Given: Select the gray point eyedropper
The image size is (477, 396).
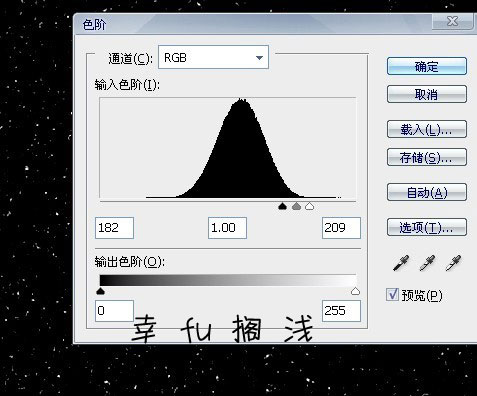Looking at the screenshot, I should pyautogui.click(x=427, y=263).
